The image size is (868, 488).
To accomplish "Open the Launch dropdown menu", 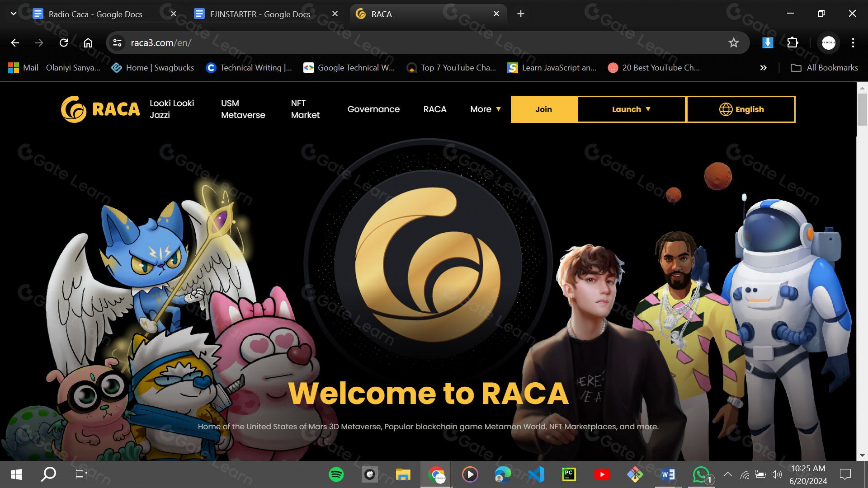I will coord(631,109).
